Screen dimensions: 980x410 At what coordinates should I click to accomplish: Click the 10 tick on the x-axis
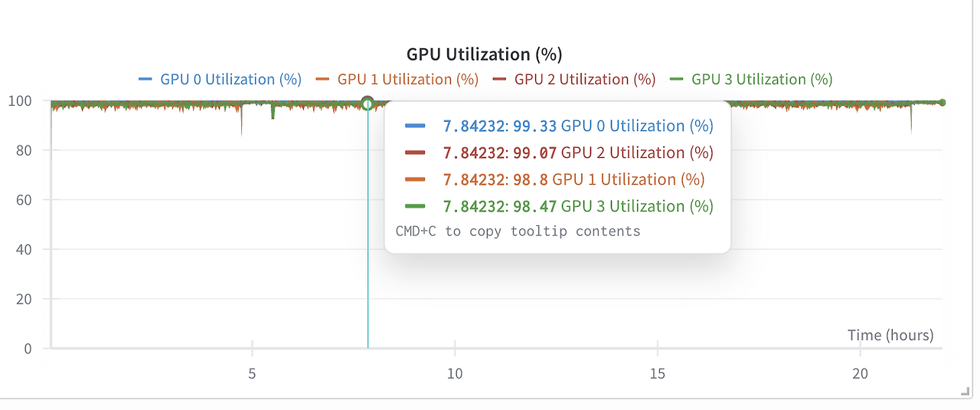(x=455, y=373)
